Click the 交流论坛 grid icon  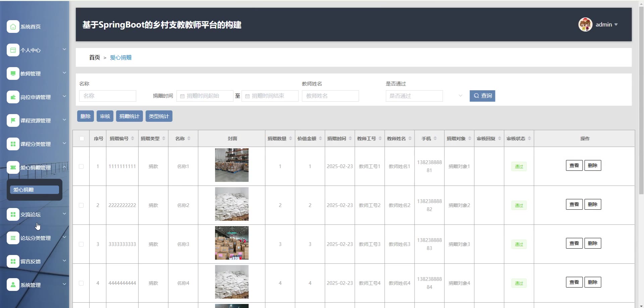13,214
